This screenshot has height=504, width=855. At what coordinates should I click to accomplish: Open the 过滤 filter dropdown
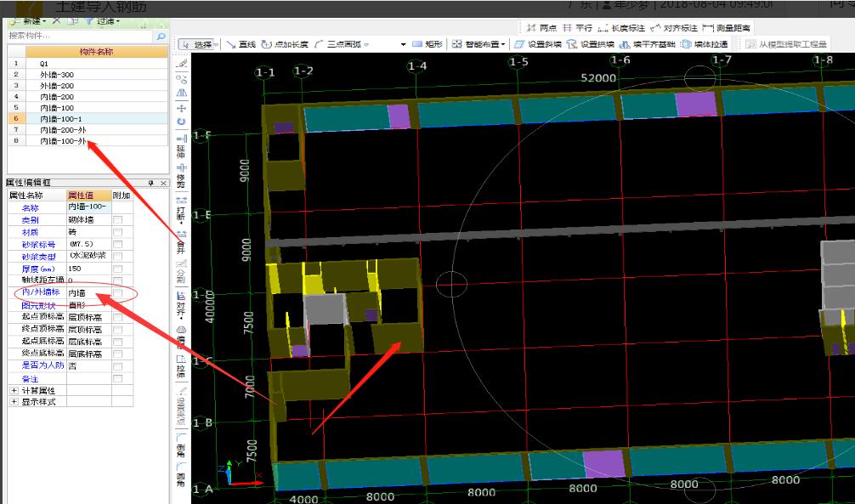coord(103,21)
